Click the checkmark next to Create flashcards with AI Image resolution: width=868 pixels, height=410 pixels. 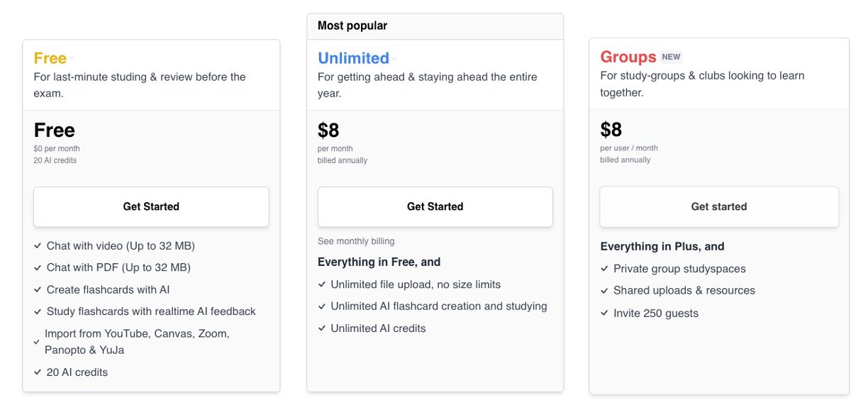pyautogui.click(x=38, y=290)
